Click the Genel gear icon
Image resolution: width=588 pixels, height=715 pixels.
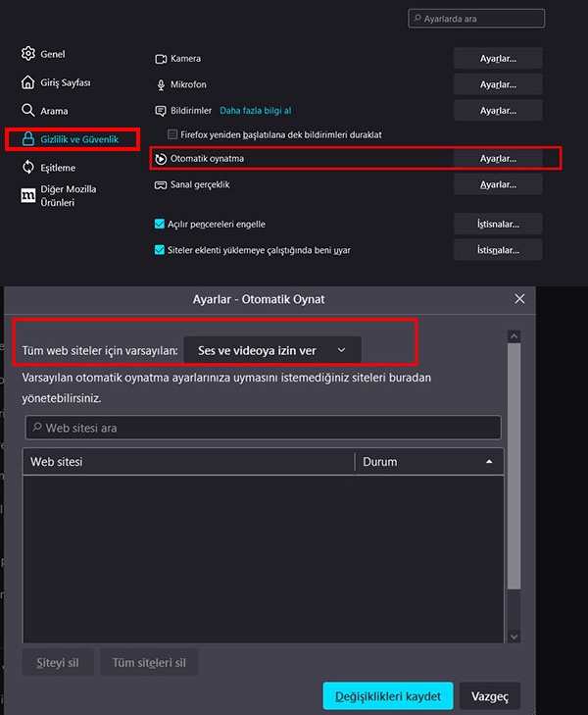tap(28, 53)
